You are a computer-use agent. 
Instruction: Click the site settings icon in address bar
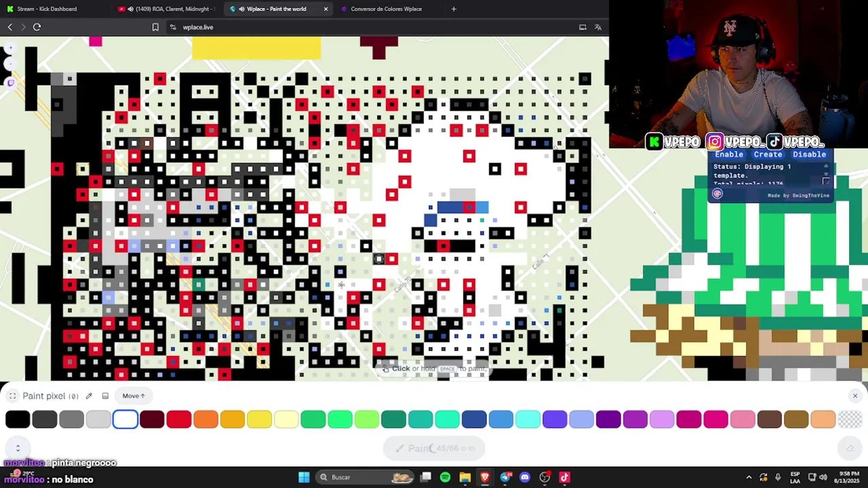173,27
